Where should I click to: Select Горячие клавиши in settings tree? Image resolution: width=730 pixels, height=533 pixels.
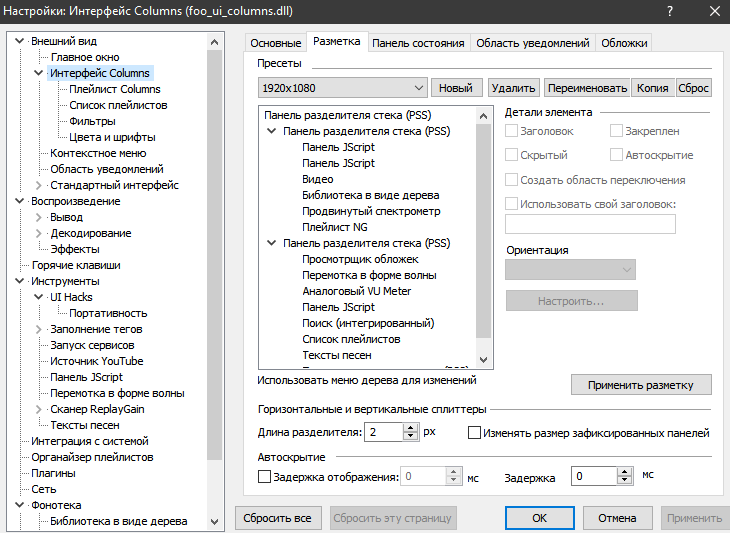(75, 265)
